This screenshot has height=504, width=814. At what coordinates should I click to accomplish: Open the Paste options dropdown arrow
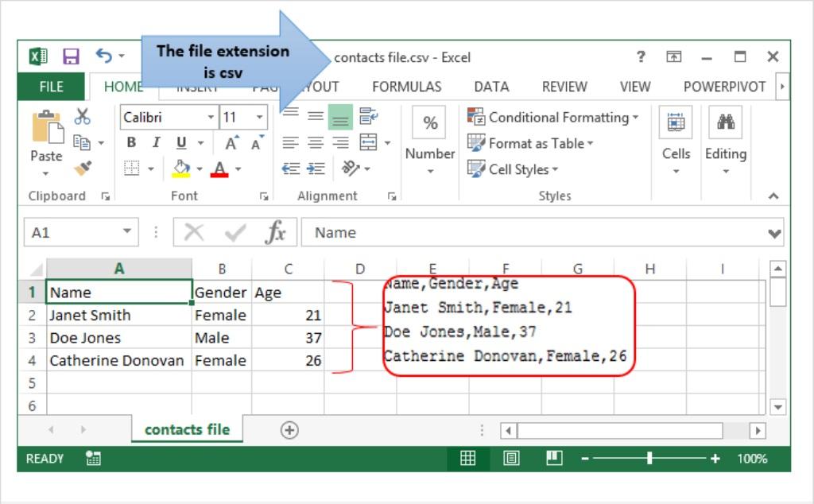click(x=45, y=173)
